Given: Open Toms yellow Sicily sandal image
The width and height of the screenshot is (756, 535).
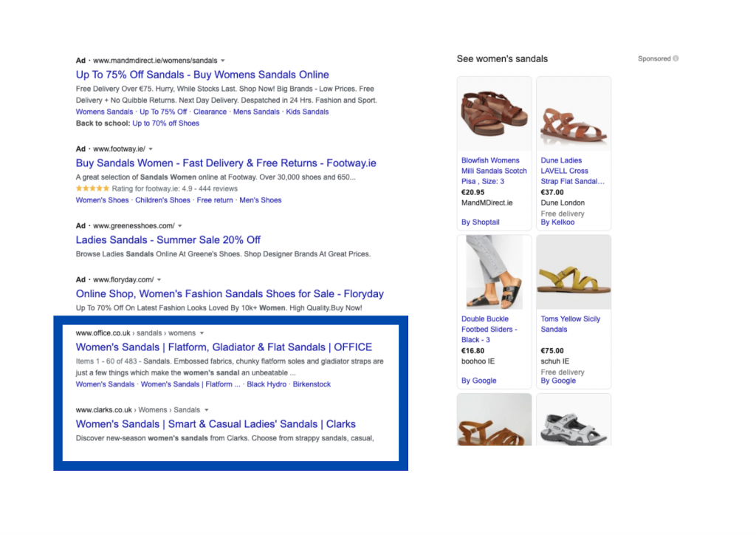Looking at the screenshot, I should click(x=573, y=272).
